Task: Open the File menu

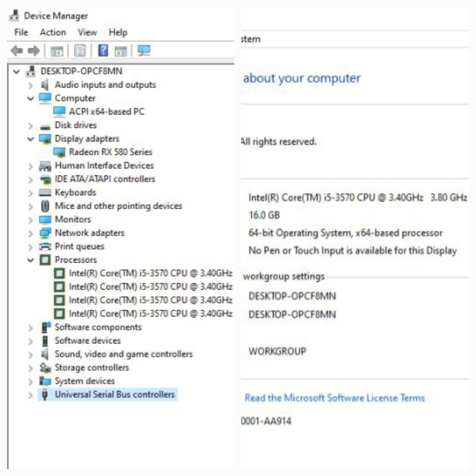Action: point(21,32)
